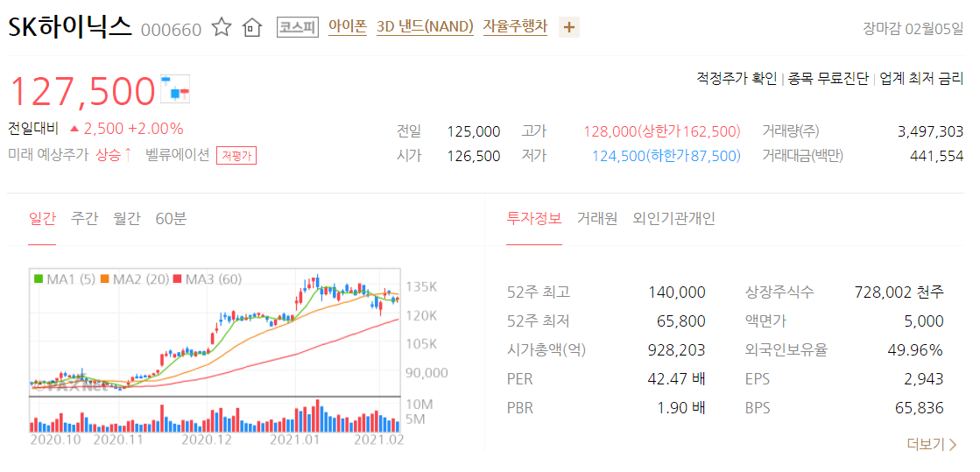Viewport: 980px width, 472px height.
Task: Switch to the 주간 chart tab
Action: (x=84, y=219)
